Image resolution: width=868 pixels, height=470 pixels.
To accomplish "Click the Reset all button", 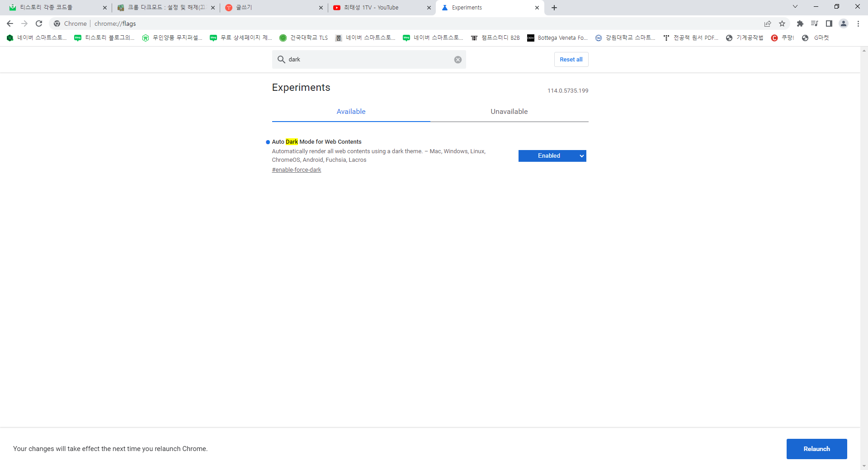I will coord(571,60).
